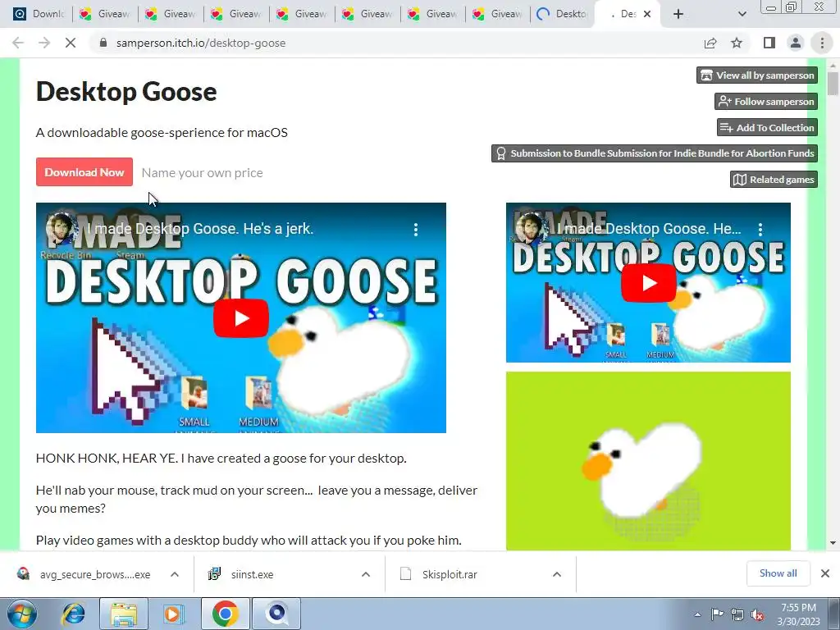
Task: Click the scrollbar down arrow
Action: tap(833, 543)
